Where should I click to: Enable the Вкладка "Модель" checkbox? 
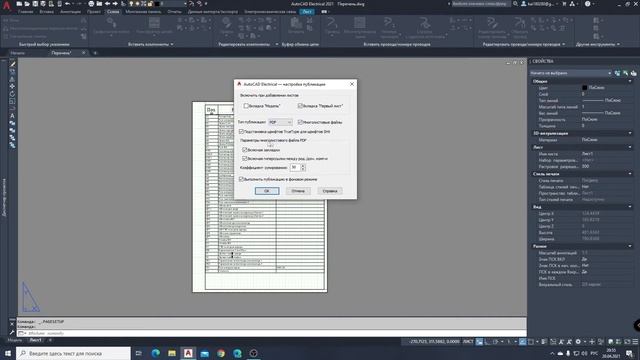tap(246, 106)
